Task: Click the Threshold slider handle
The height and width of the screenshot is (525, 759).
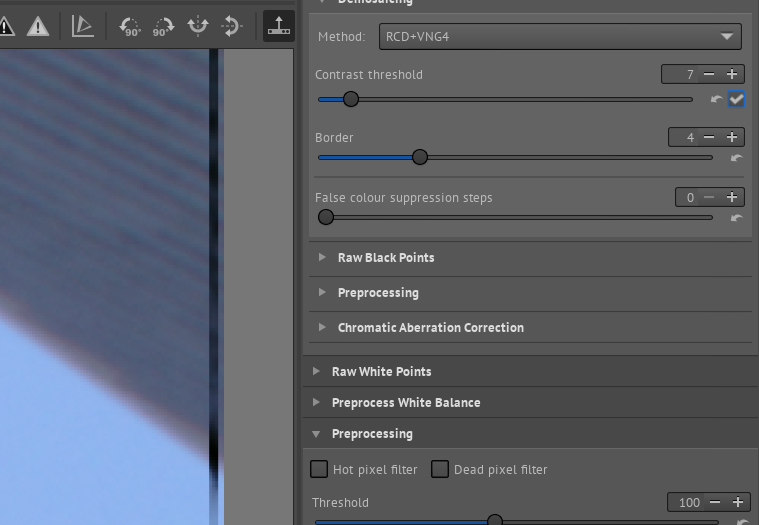Action: coord(495,520)
